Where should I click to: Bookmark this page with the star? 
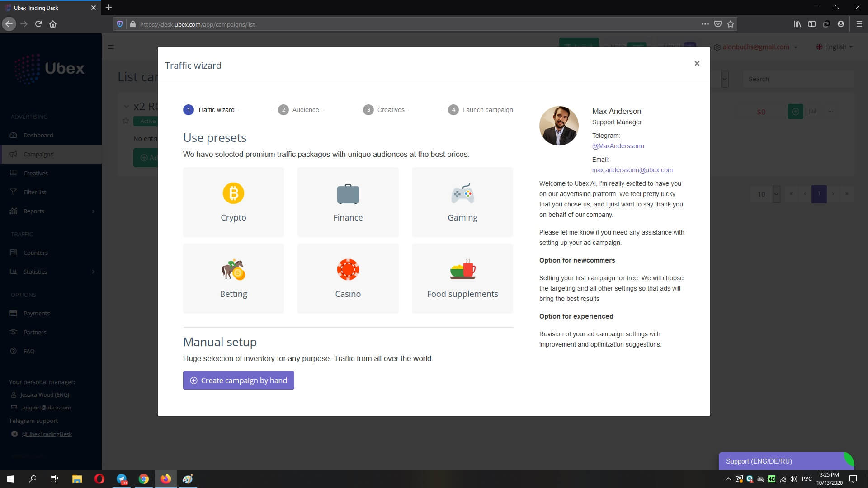click(x=731, y=24)
